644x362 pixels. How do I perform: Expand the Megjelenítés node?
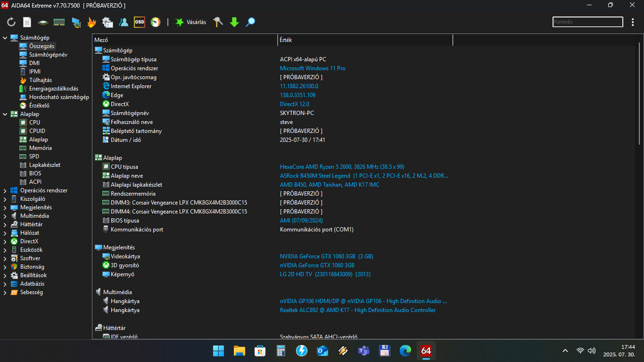(x=5, y=207)
